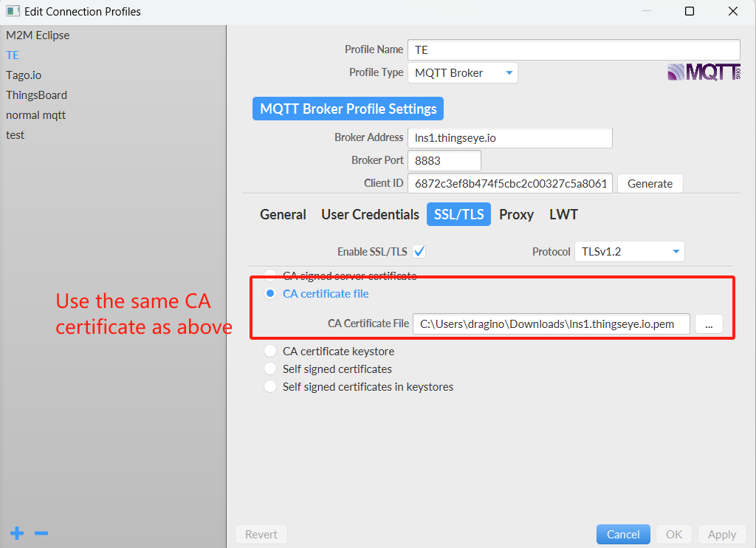The image size is (756, 548).
Task: Click the app icon in title bar
Action: [13, 11]
